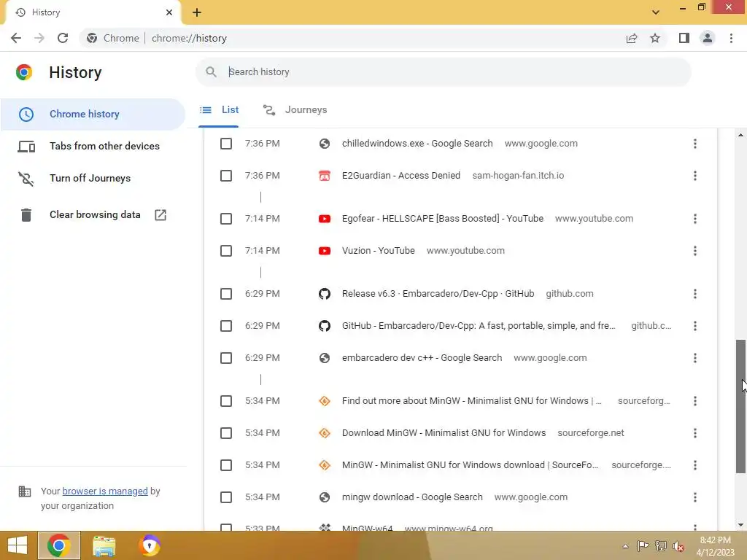Click the YouTube favicon of Egofear entry

click(325, 219)
